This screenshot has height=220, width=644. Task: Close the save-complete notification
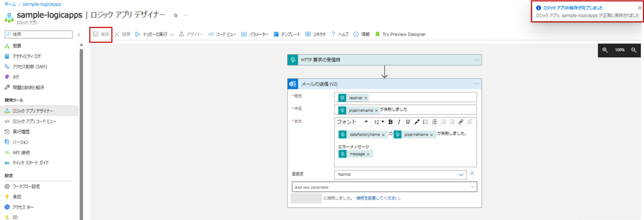click(x=639, y=8)
